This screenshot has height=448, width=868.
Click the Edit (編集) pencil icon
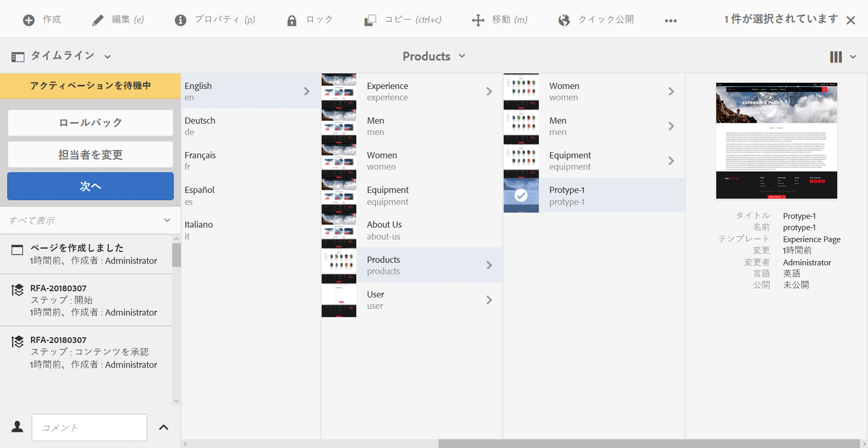tap(98, 20)
